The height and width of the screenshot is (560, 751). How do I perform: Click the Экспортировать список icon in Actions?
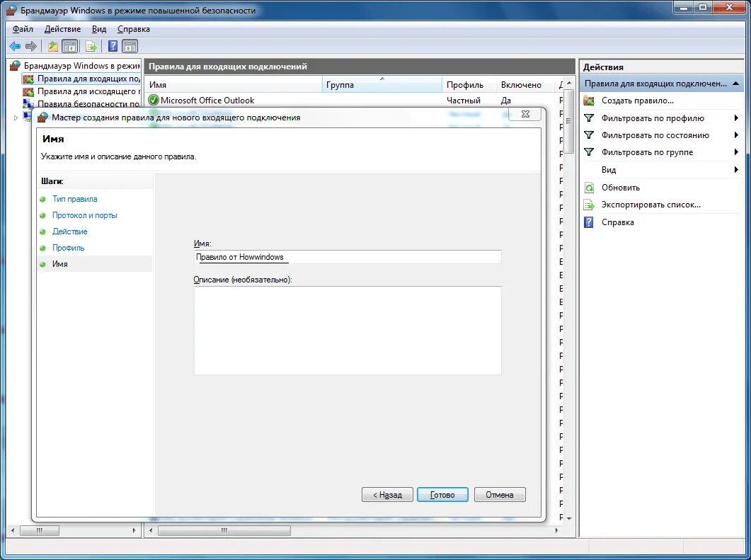point(589,205)
